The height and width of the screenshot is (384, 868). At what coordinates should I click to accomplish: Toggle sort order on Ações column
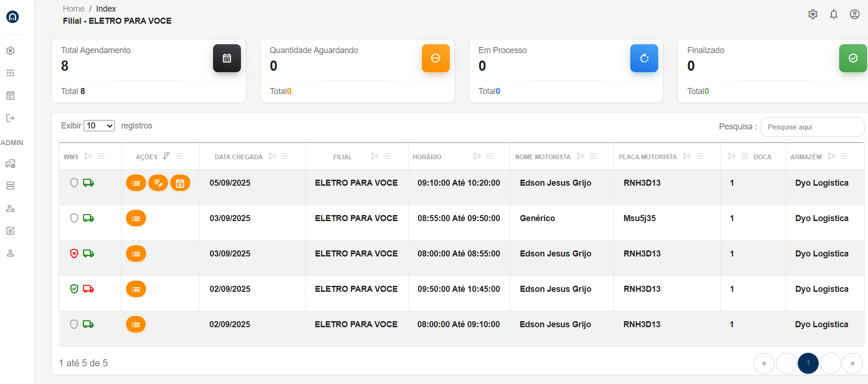click(167, 156)
